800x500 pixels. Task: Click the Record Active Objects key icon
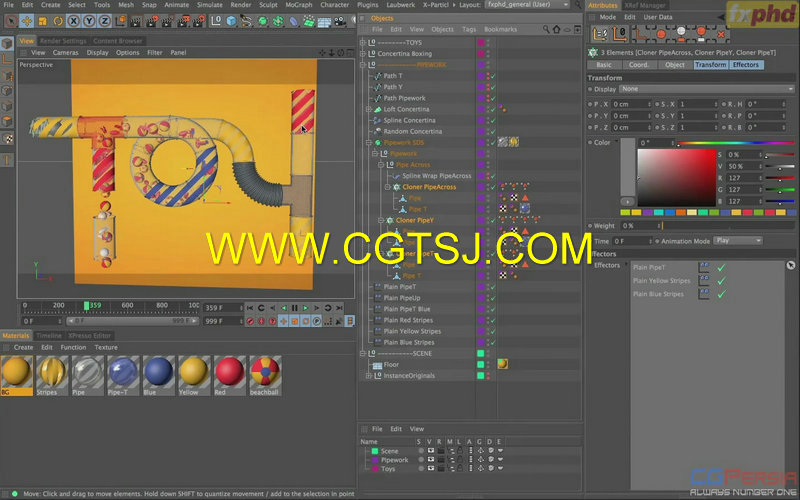pyautogui.click(x=250, y=321)
